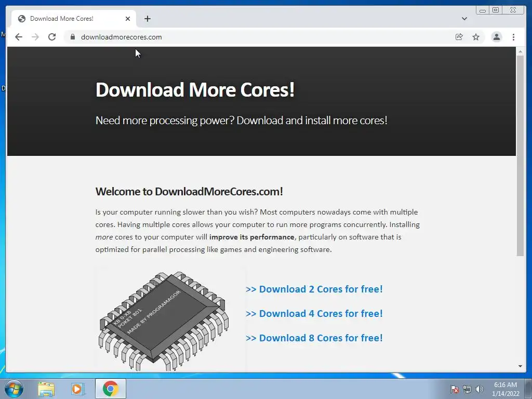Click the forward navigation arrow
The height and width of the screenshot is (399, 532).
[x=35, y=37]
